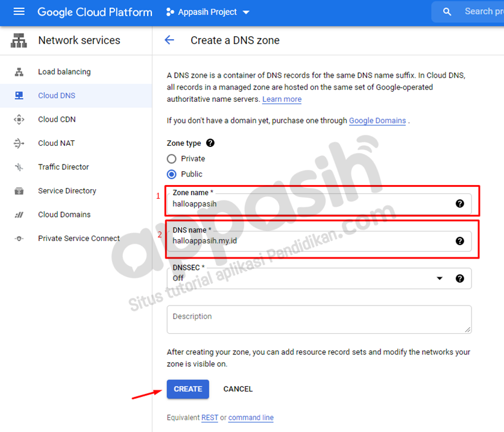
Task: Open Load balancing menu item
Action: point(76,72)
